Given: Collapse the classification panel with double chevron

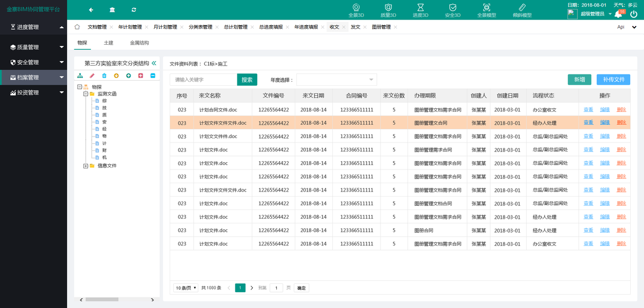Looking at the screenshot, I should click(x=154, y=63).
